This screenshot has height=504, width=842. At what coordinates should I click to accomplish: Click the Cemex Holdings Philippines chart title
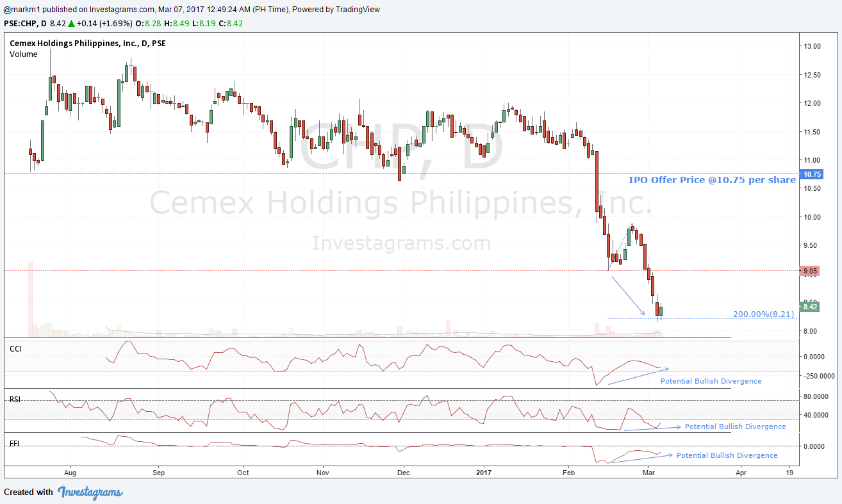(x=88, y=44)
